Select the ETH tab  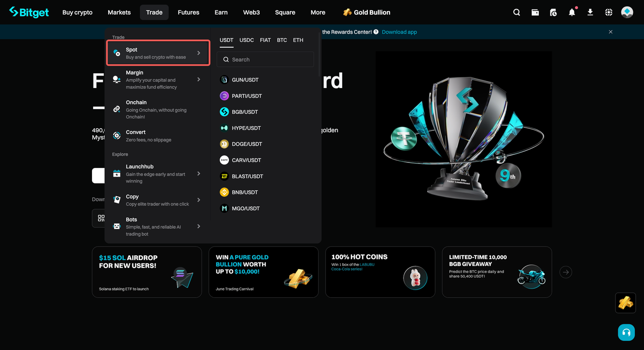(298, 40)
